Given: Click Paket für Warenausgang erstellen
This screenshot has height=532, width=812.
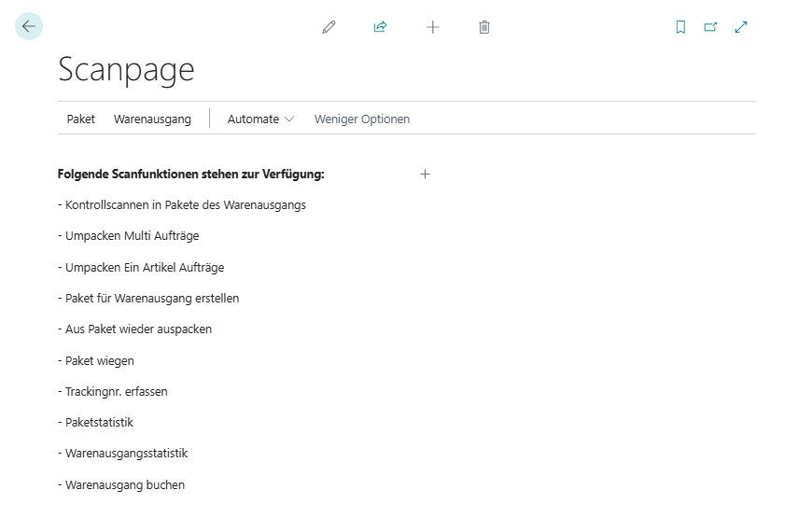Looking at the screenshot, I should coord(152,298).
